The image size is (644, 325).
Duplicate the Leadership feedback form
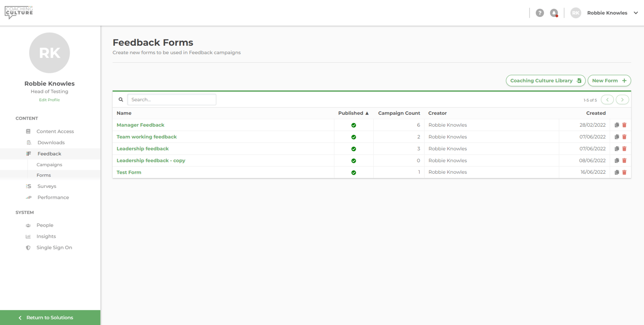pos(617,149)
